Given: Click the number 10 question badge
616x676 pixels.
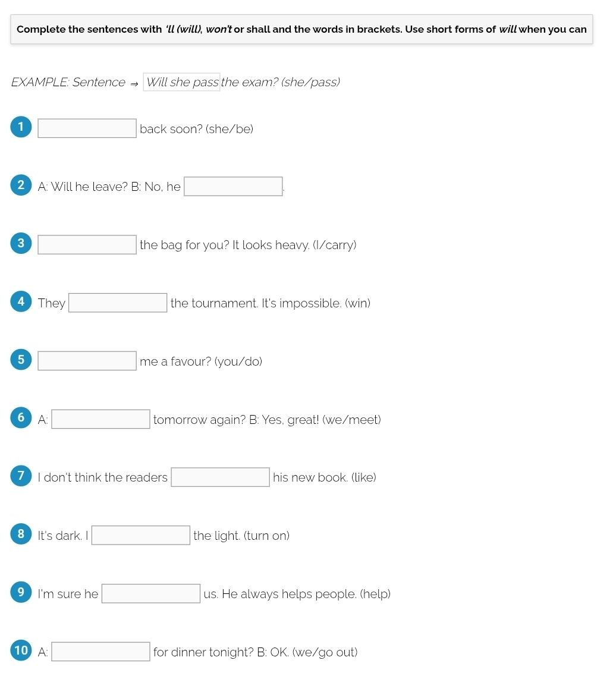Looking at the screenshot, I should [x=21, y=650].
